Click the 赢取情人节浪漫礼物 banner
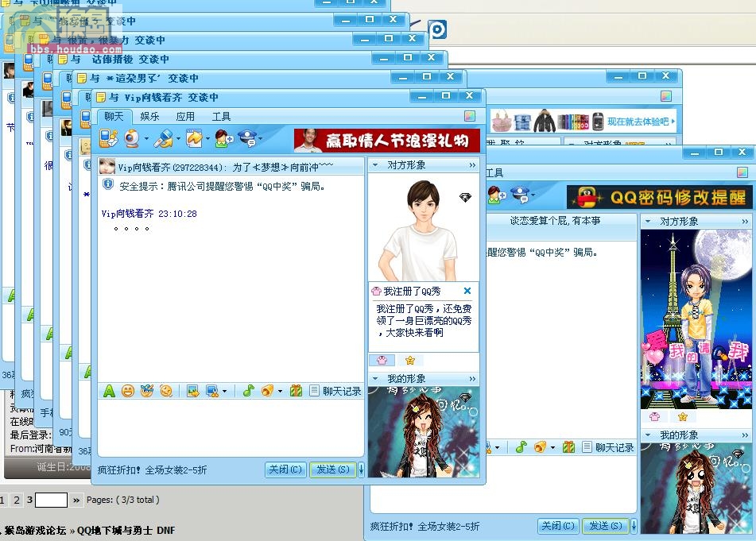The image size is (756, 541). [x=387, y=140]
